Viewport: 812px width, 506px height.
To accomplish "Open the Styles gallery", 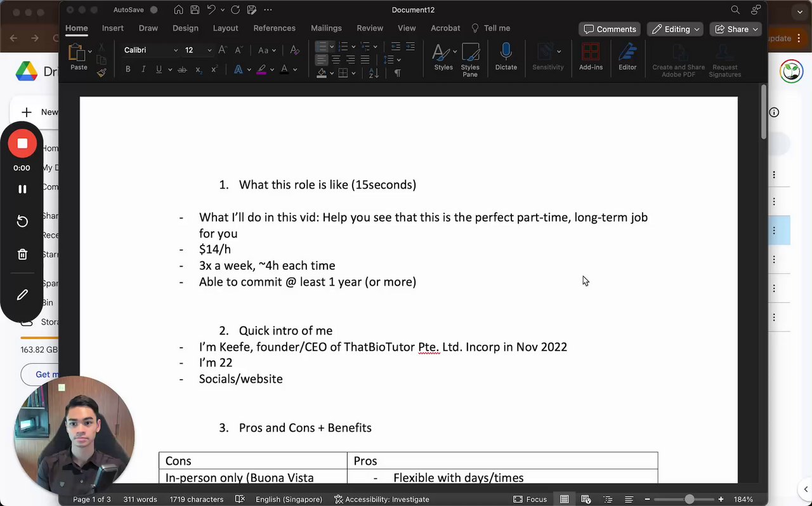I will [443, 57].
